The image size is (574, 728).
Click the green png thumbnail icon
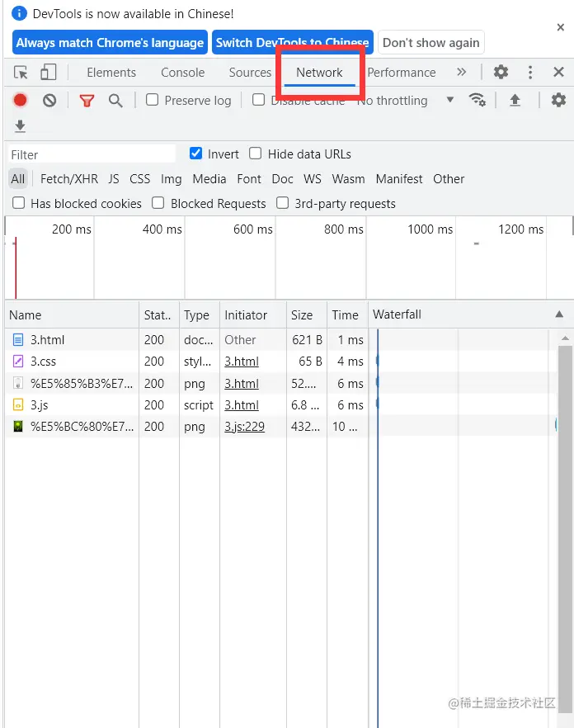(17, 426)
